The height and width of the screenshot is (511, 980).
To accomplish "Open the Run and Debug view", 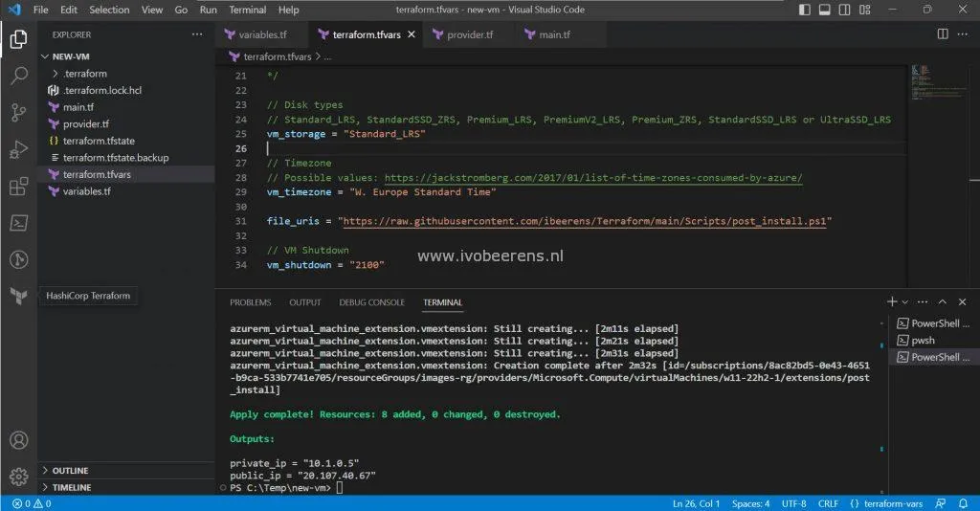I will pos(19,149).
